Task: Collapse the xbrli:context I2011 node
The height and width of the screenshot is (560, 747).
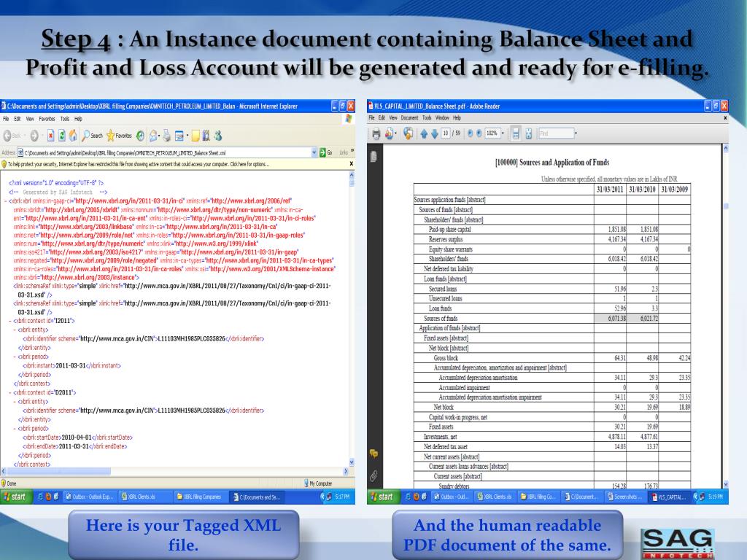Action: [x=10, y=321]
